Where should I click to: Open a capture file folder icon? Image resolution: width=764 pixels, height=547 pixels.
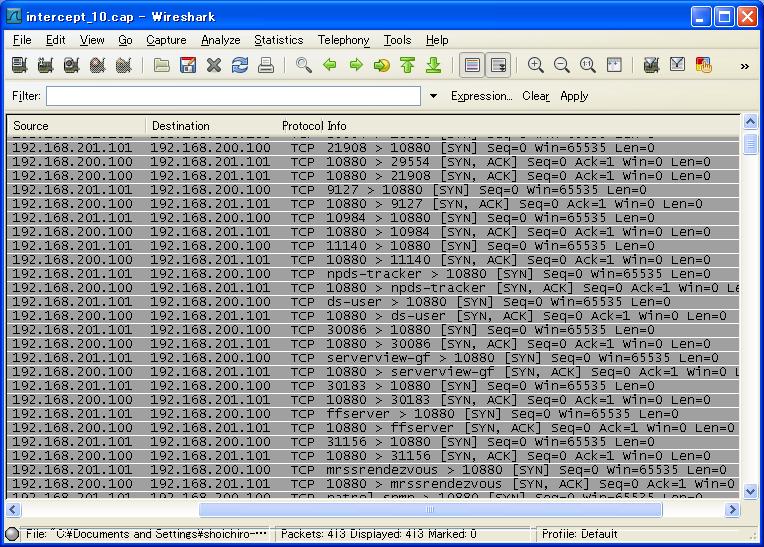(161, 65)
